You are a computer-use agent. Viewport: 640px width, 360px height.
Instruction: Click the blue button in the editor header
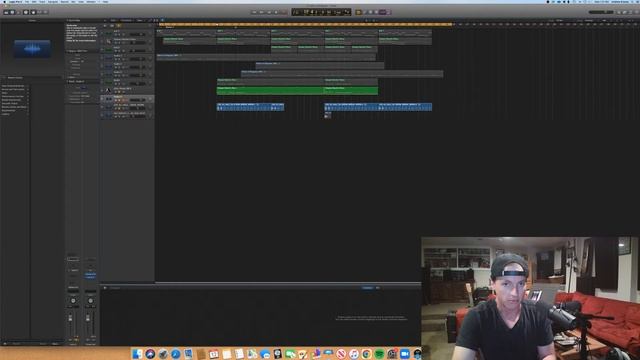point(367,288)
